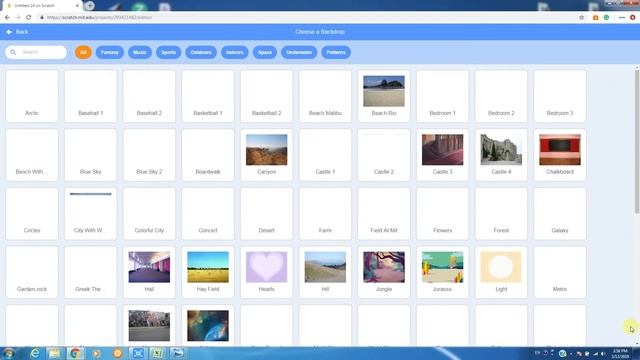Filter backdrops by Patterns

coord(336,52)
